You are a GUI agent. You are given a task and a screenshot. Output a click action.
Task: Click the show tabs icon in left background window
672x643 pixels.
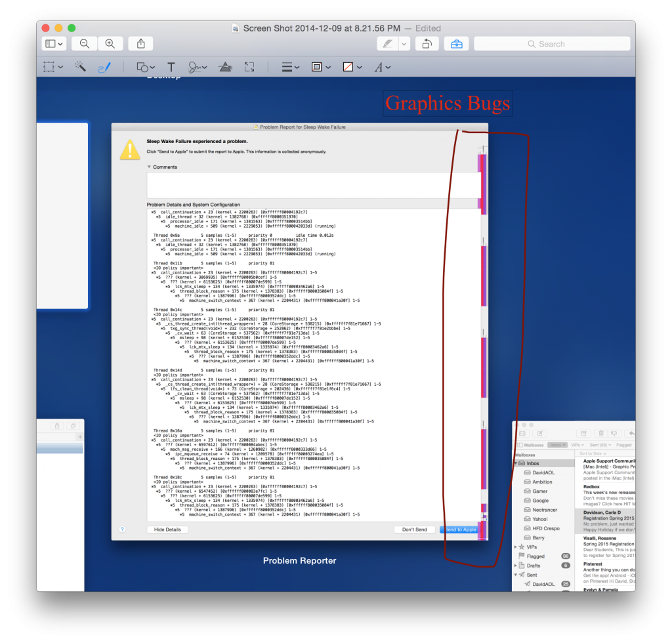[73, 426]
